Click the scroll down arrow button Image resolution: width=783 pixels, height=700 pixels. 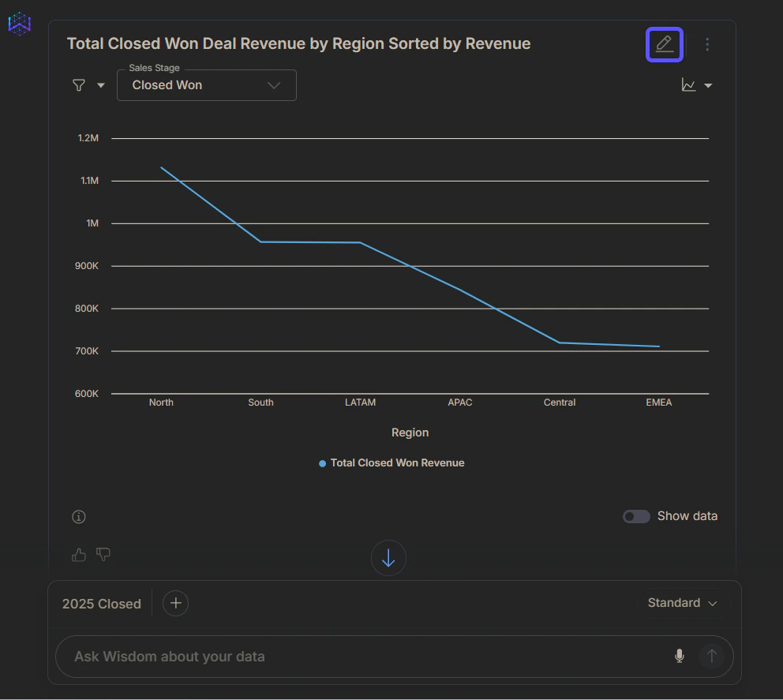(388, 558)
